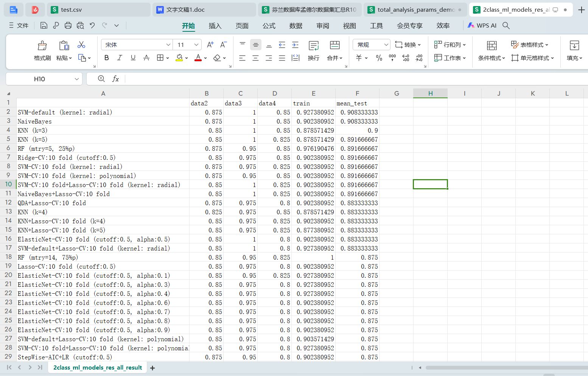588x376 pixels.
Task: Click the Copy icon
Action: coord(82,58)
